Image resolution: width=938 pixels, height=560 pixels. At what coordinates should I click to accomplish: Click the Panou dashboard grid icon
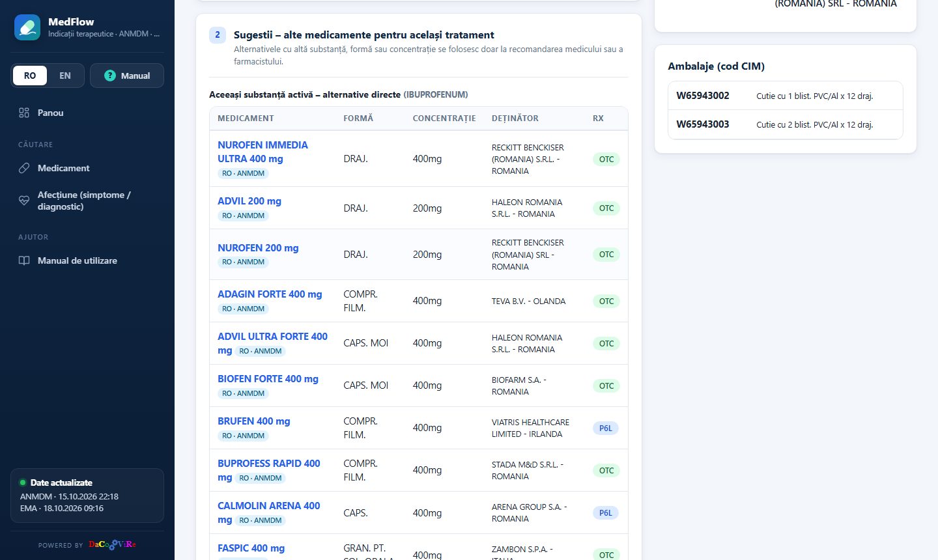(24, 113)
